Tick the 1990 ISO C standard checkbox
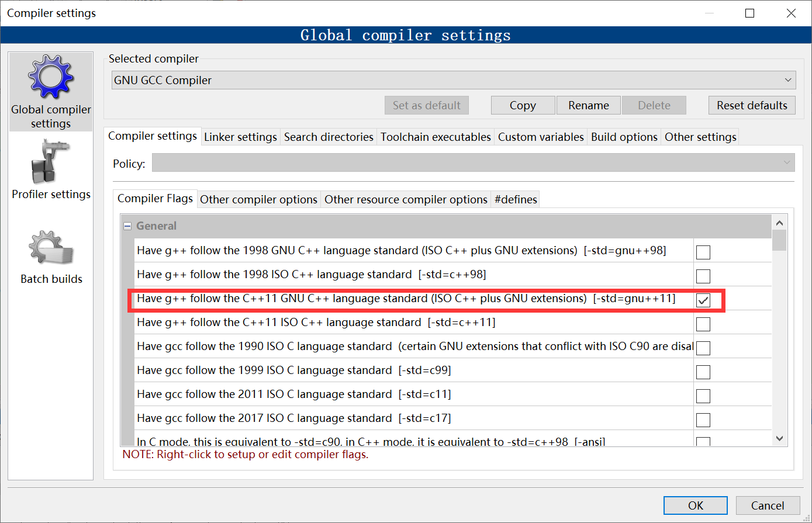 (x=703, y=348)
